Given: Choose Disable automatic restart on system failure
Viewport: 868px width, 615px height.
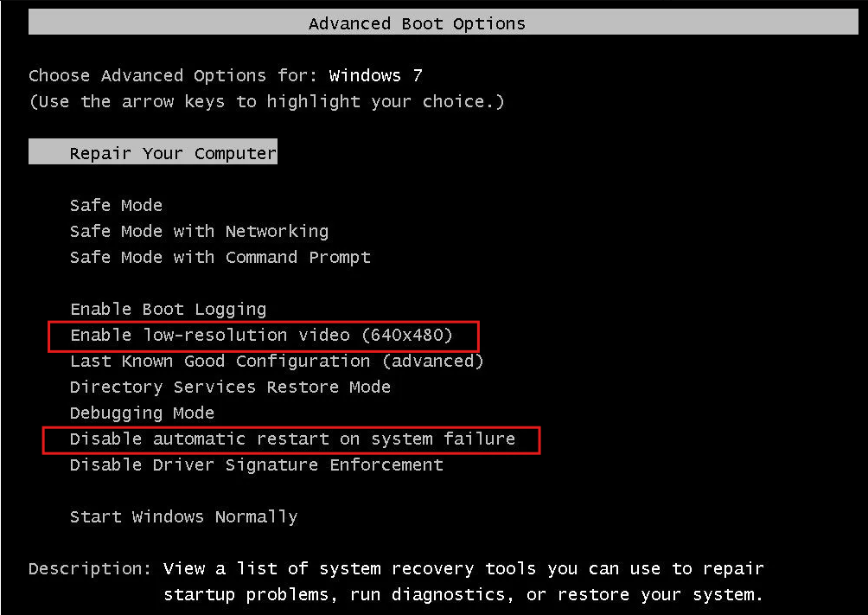Looking at the screenshot, I should 292,439.
